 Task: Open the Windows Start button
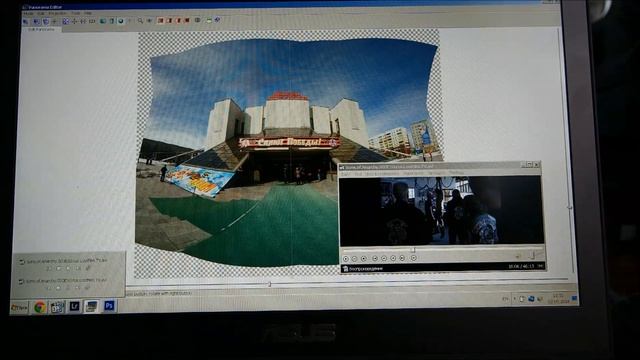[x=19, y=307]
